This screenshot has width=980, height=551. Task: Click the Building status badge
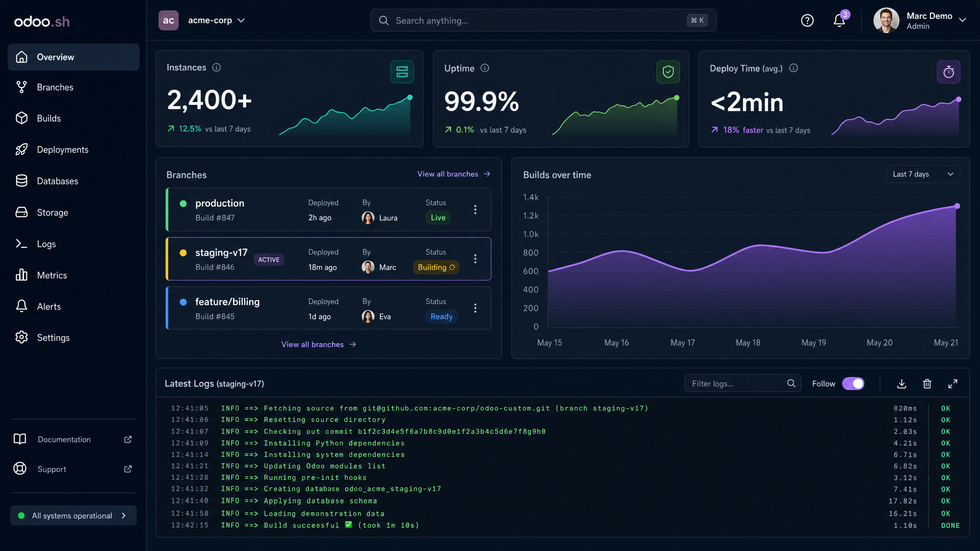(436, 267)
